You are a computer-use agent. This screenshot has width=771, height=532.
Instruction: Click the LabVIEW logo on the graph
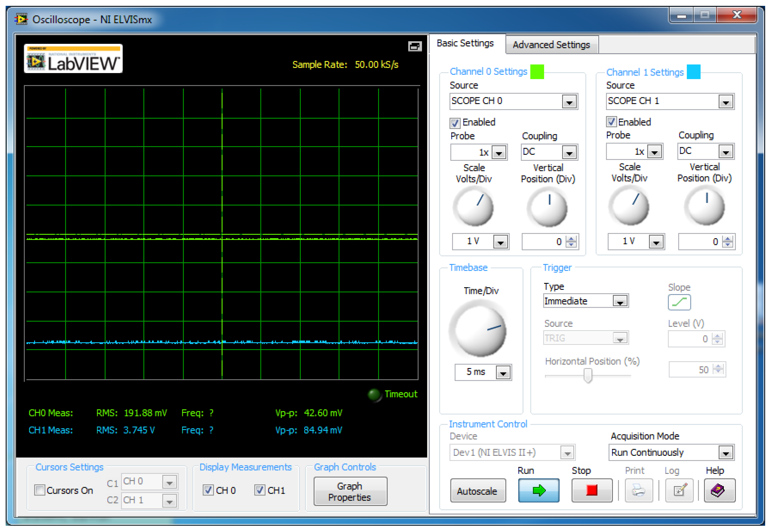[x=73, y=59]
